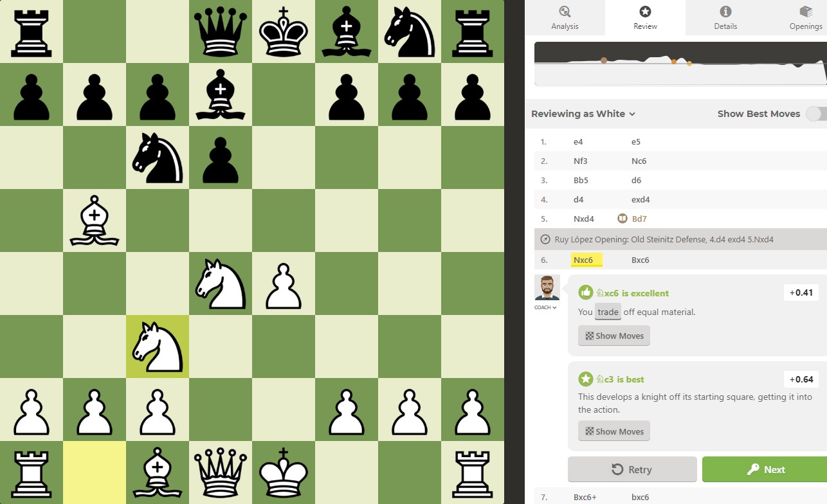Expand the Coach dropdown under avatar
Image resolution: width=827 pixels, height=504 pixels.
545,307
